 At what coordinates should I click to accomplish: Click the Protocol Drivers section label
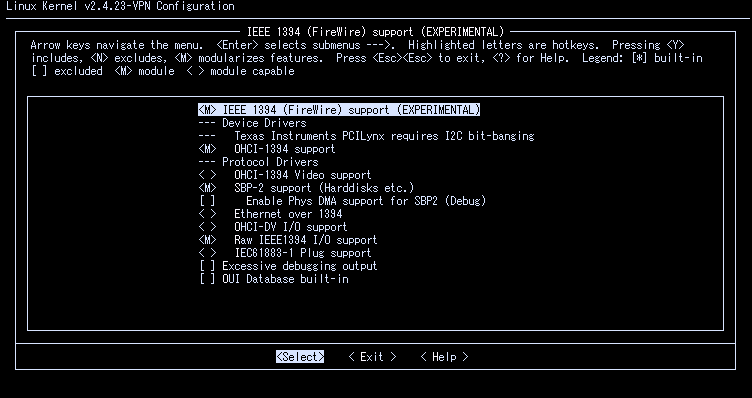[x=270, y=162]
